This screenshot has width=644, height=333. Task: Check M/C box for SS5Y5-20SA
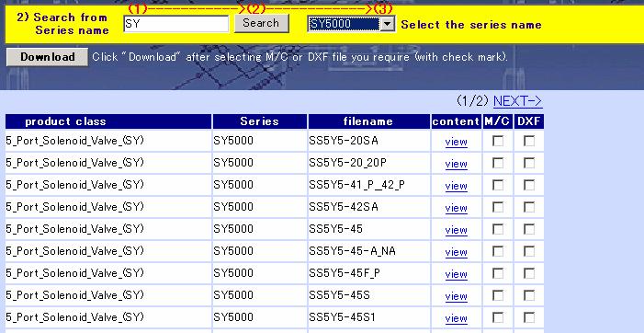498,141
